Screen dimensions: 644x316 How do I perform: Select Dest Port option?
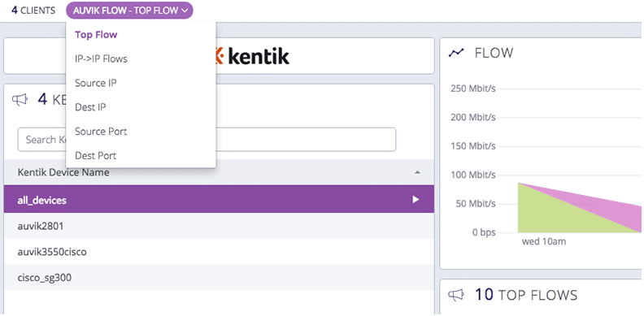[x=95, y=156]
